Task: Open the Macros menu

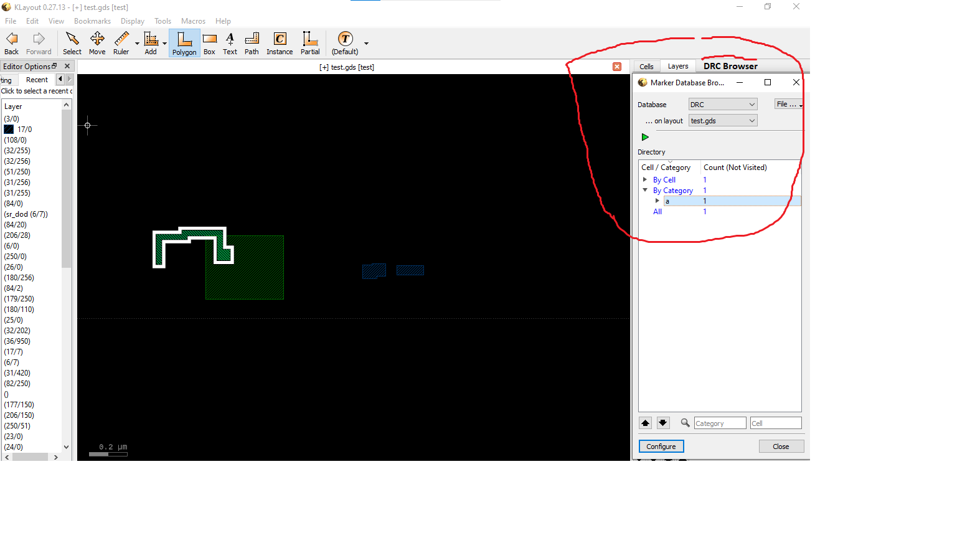Action: 193,21
